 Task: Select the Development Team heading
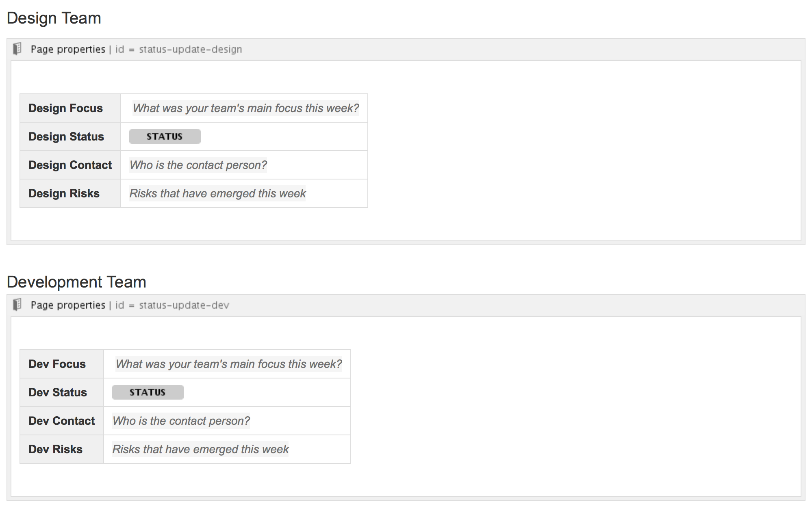(76, 282)
